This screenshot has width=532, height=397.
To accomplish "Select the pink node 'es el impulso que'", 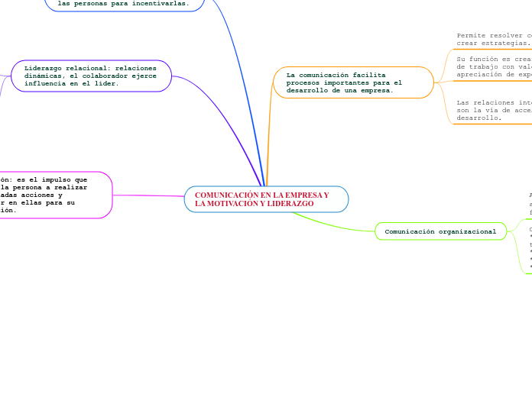I will [56, 195].
